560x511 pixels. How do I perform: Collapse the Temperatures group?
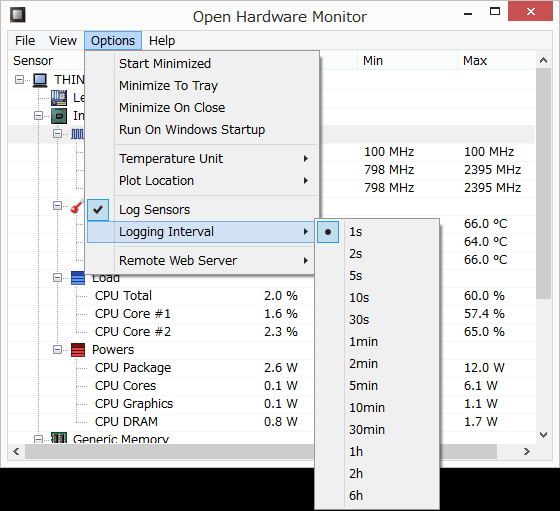[x=58, y=206]
